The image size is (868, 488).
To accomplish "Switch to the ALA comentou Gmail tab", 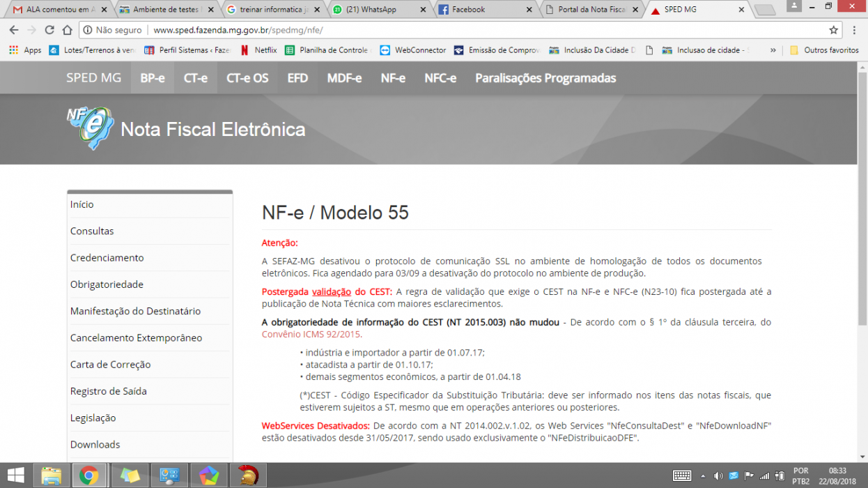I will click(59, 10).
